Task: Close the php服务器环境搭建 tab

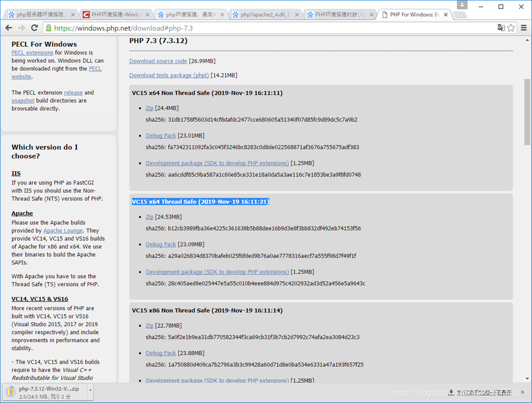Action: coord(73,15)
